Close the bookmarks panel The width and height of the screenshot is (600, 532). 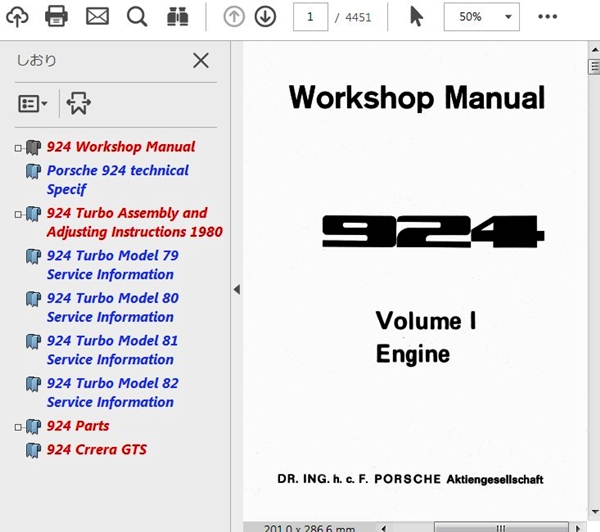[201, 60]
